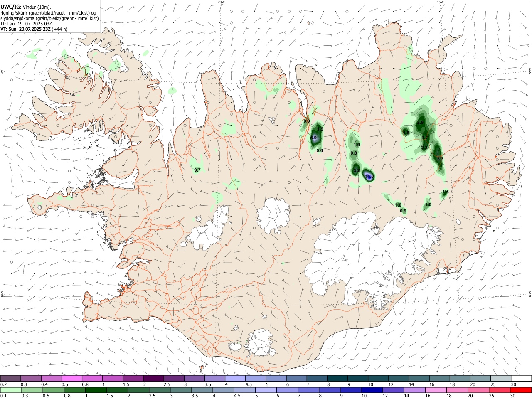Click the 0.7 precipitation value on the map
Viewport: 532px width, 399px height.
197,170
